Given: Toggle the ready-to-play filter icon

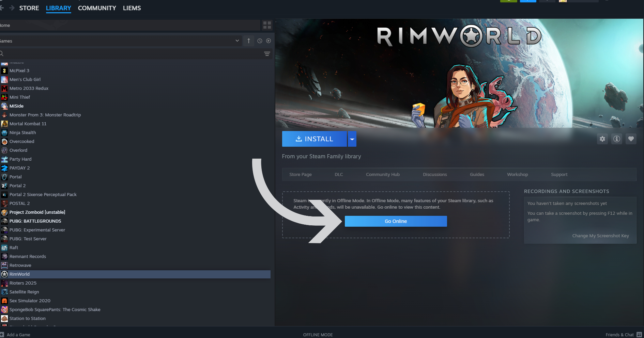Looking at the screenshot, I should pos(269,41).
